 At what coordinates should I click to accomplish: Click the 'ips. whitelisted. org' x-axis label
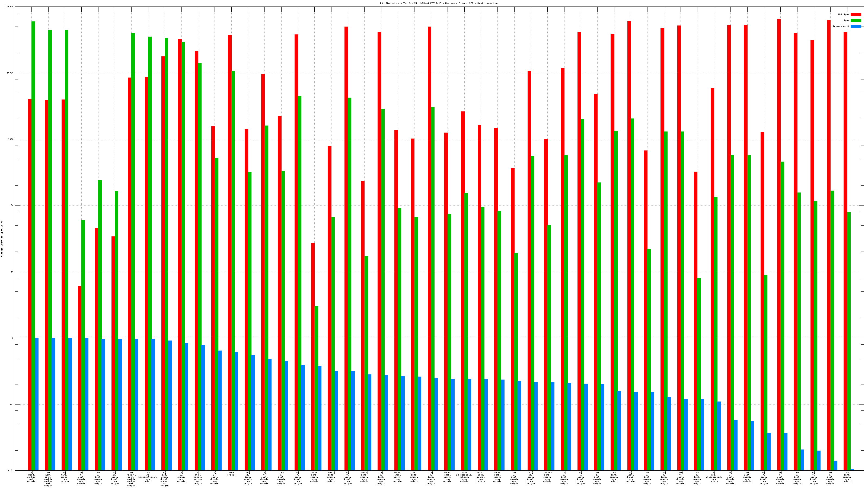point(714,477)
